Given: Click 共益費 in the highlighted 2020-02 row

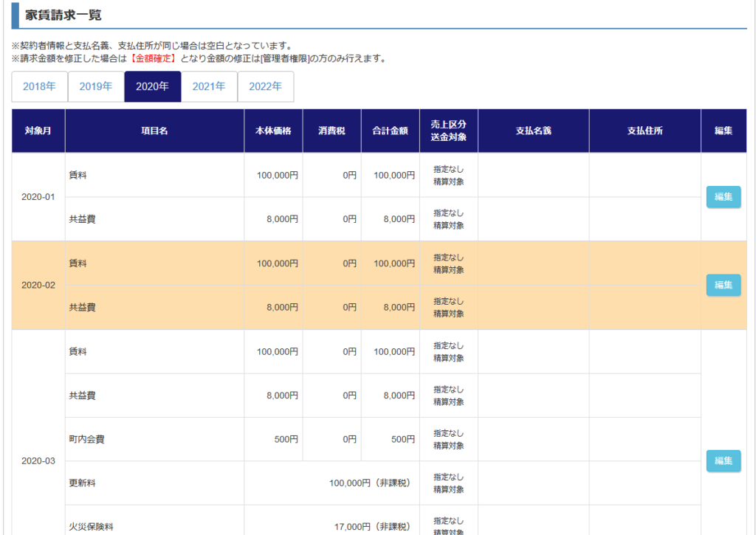Looking at the screenshot, I should click(83, 307).
